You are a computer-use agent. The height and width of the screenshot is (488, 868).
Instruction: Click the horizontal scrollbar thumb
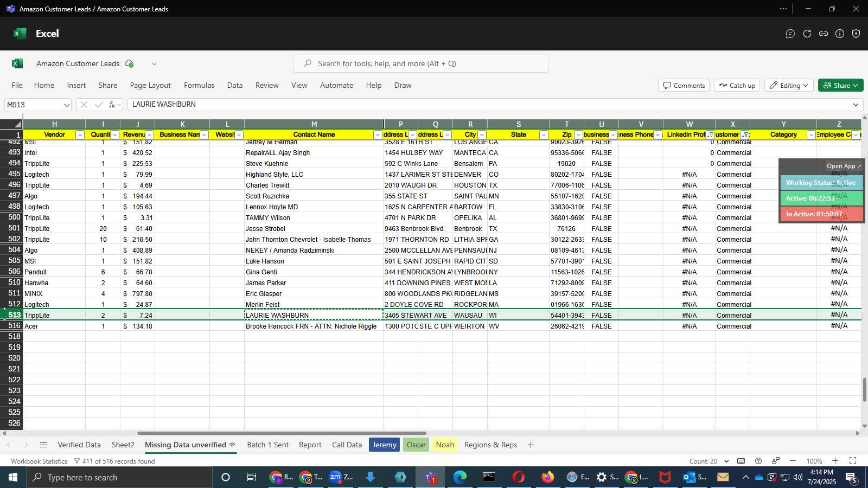coord(282,433)
